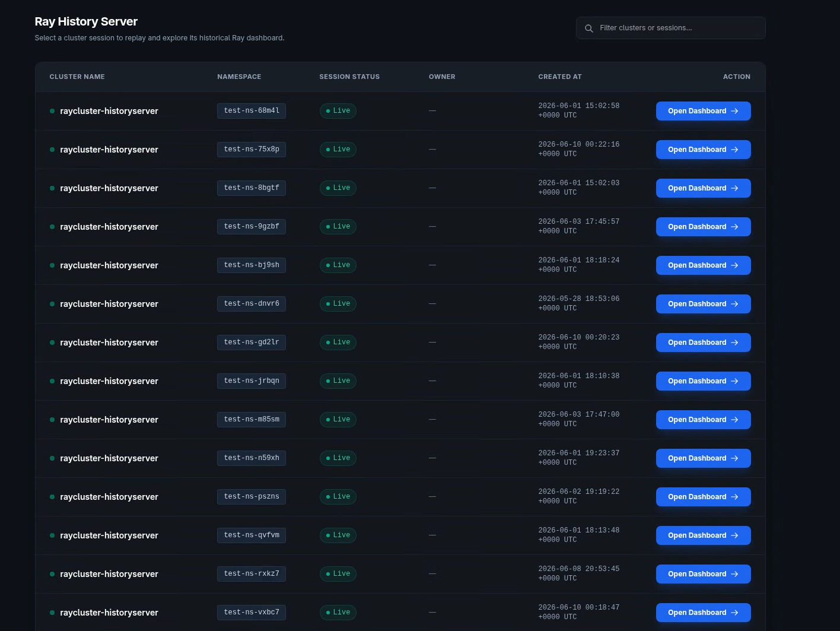Click created time 2026-06-01 18:10:38
840x631 pixels.
(x=578, y=380)
